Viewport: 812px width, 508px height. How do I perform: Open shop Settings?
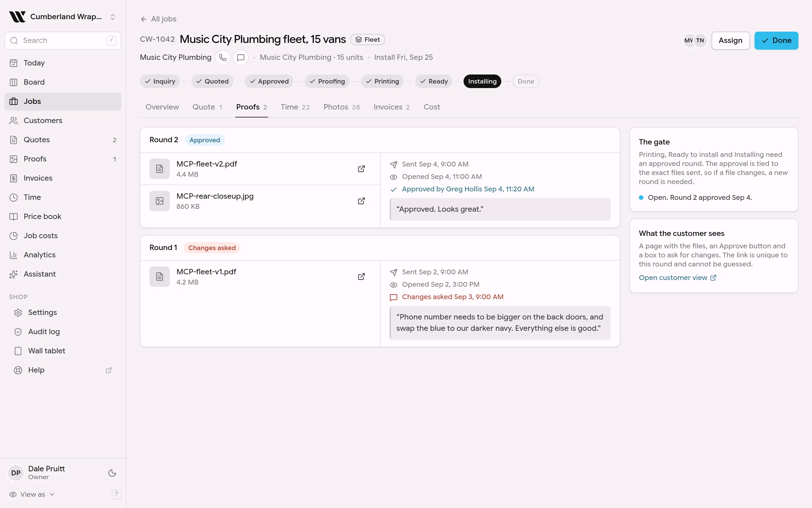[x=63, y=312]
